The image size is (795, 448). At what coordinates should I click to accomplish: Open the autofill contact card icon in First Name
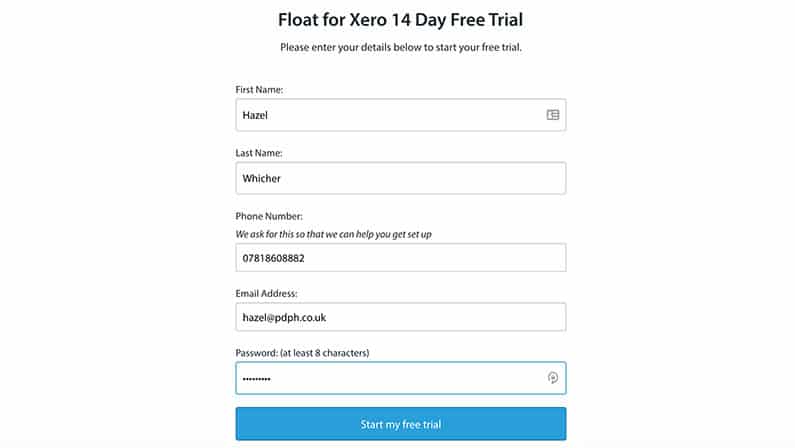(x=553, y=115)
